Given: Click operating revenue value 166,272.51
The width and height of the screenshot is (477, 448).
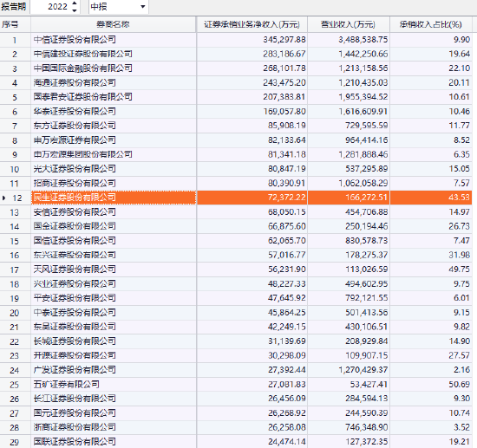Looking at the screenshot, I should click(x=367, y=198).
